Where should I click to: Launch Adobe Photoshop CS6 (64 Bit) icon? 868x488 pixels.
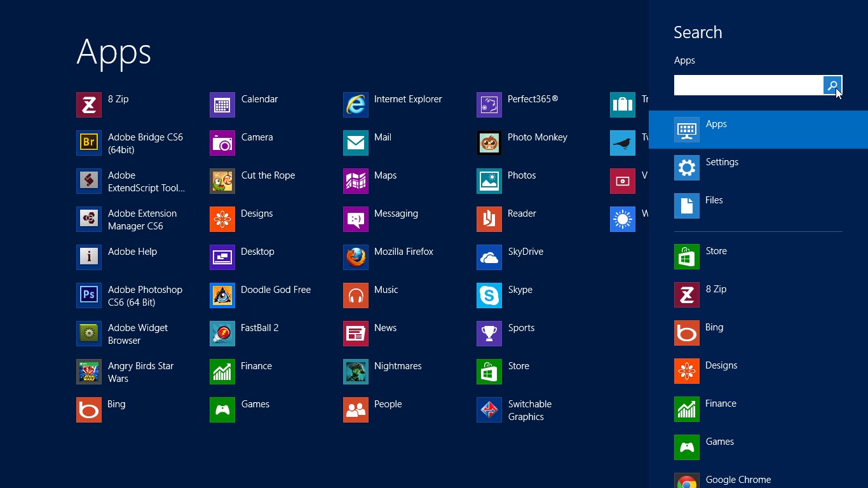(89, 295)
